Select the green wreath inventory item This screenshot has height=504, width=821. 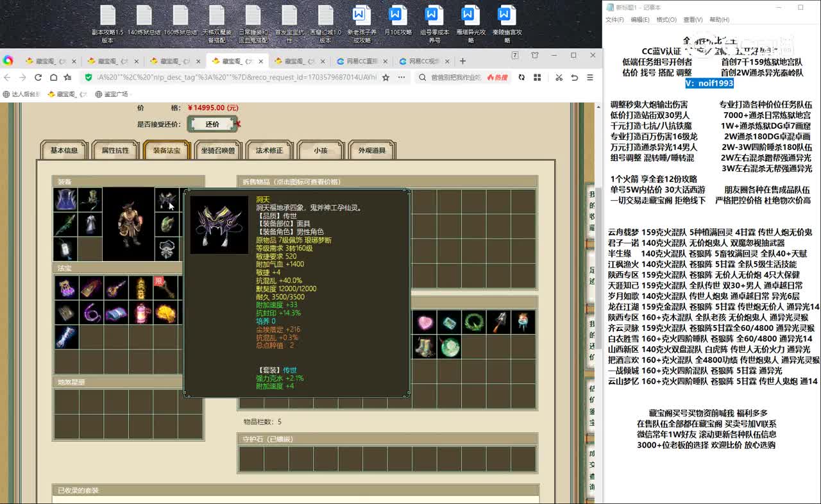click(x=473, y=322)
